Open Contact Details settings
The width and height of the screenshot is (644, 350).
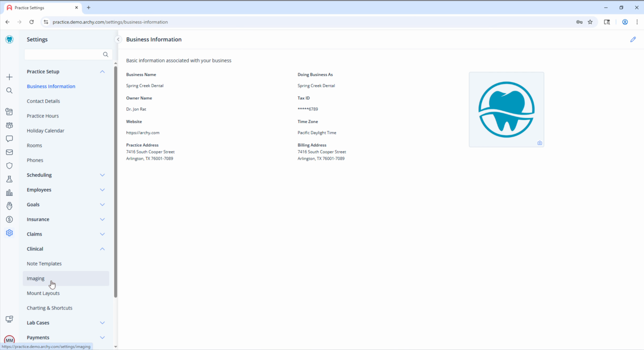point(43,101)
